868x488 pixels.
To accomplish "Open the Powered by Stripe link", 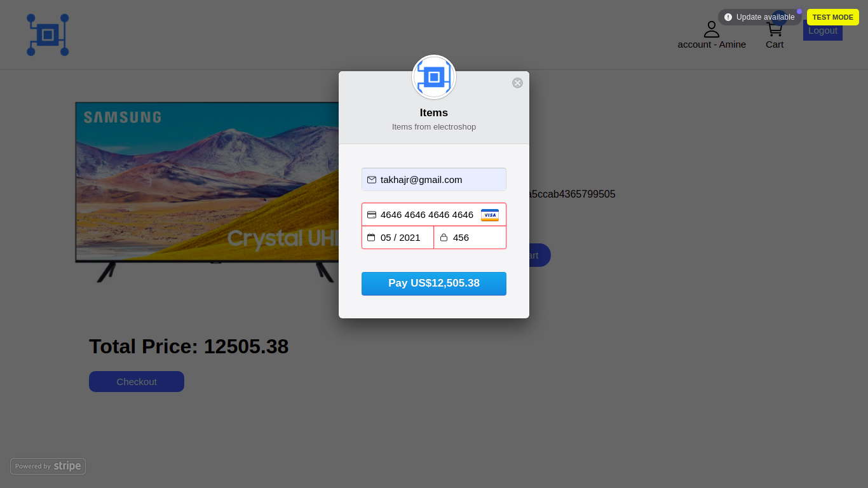I will pyautogui.click(x=48, y=466).
